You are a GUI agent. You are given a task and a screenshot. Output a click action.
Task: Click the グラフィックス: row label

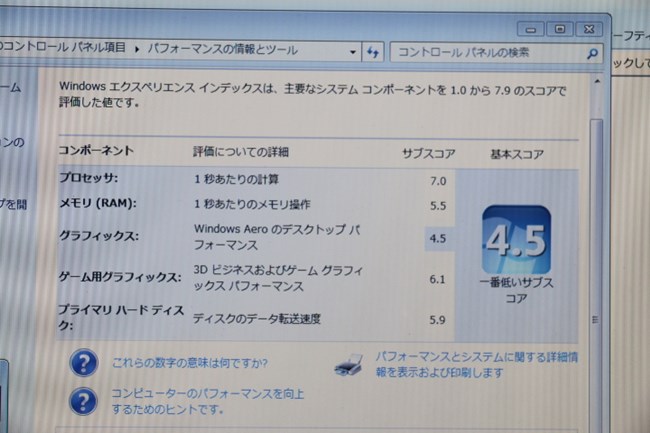(99, 236)
